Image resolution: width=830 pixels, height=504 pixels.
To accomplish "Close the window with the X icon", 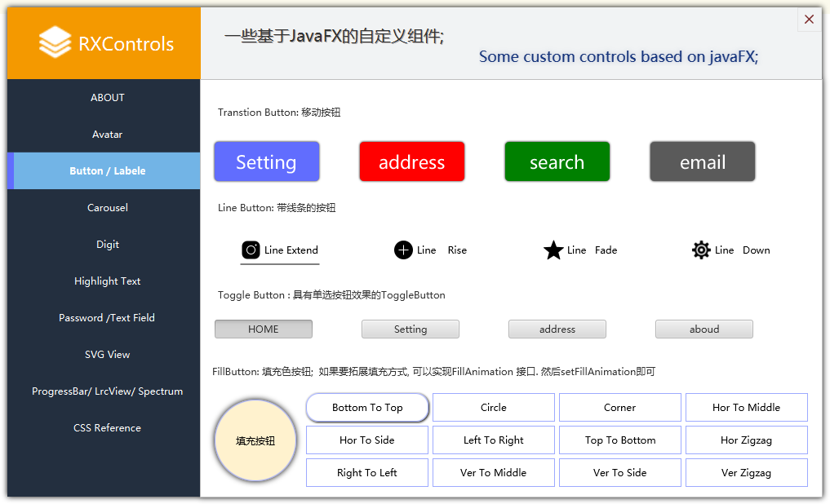I will (809, 20).
